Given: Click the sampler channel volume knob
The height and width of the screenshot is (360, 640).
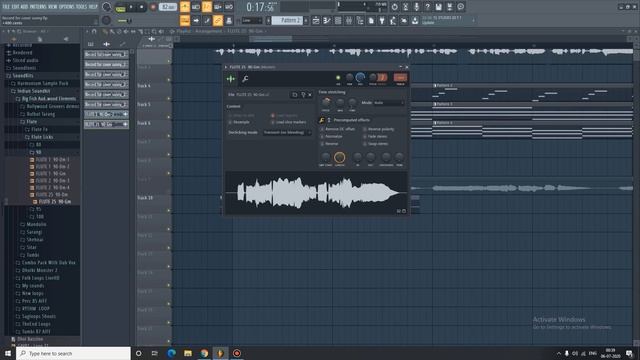Looking at the screenshot, I should pyautogui.click(x=360, y=77).
